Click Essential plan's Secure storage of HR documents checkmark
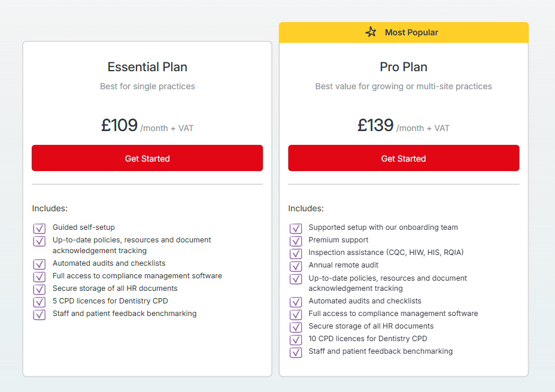 point(40,289)
